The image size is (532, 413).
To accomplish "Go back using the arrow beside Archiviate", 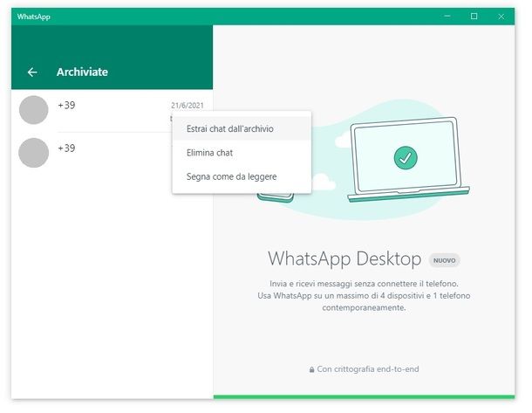I will pos(32,72).
